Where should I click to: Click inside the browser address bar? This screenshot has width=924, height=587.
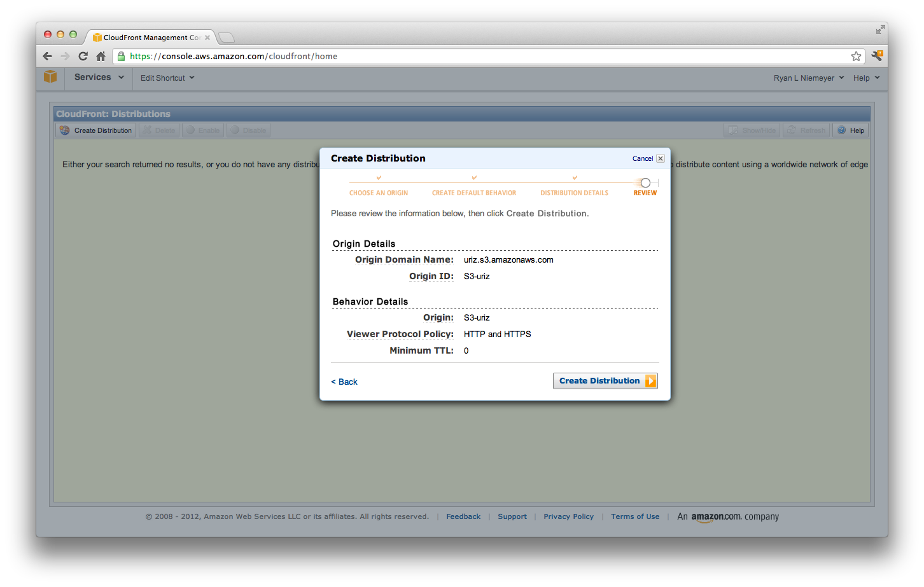coord(382,56)
